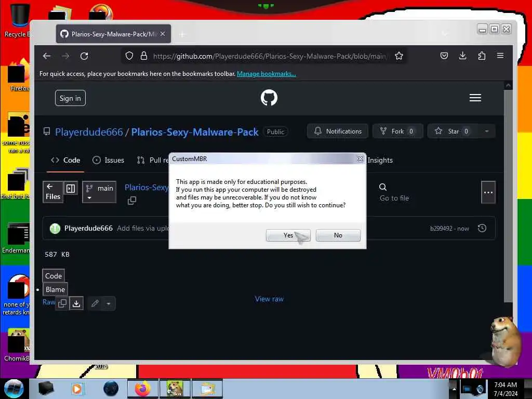Image resolution: width=532 pixels, height=399 pixels.
Task: Open the Manage bookmarks link
Action: [267, 74]
